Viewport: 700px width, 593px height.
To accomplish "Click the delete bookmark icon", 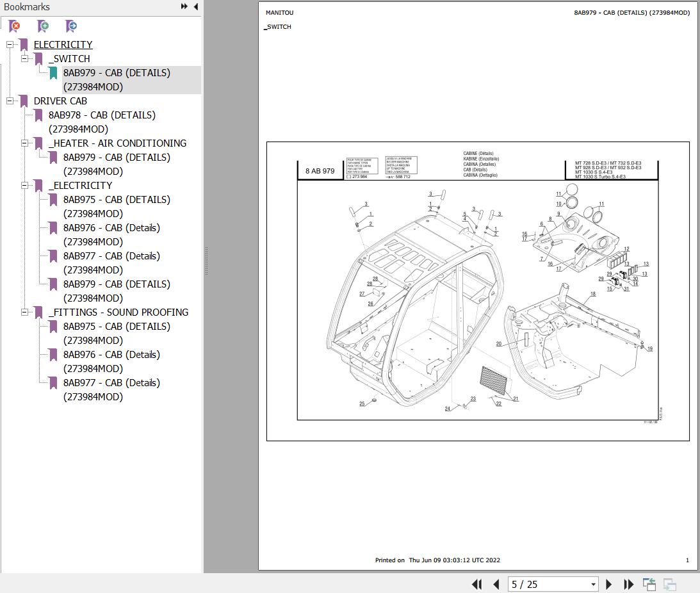I will pyautogui.click(x=15, y=26).
